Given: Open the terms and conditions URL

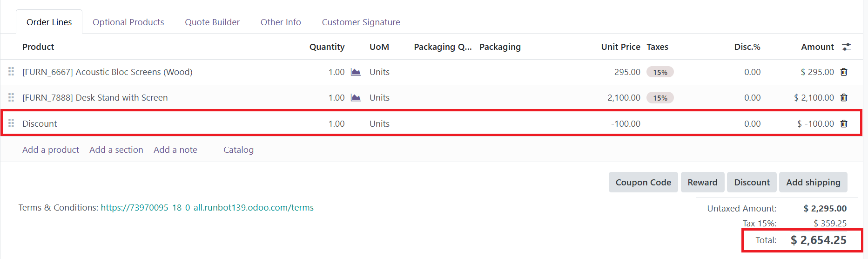Looking at the screenshot, I should pos(207,207).
